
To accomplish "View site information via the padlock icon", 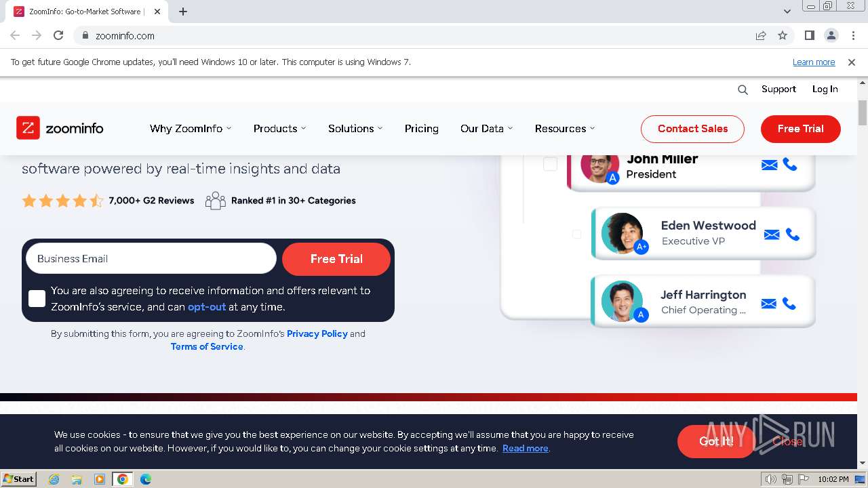I will (85, 35).
